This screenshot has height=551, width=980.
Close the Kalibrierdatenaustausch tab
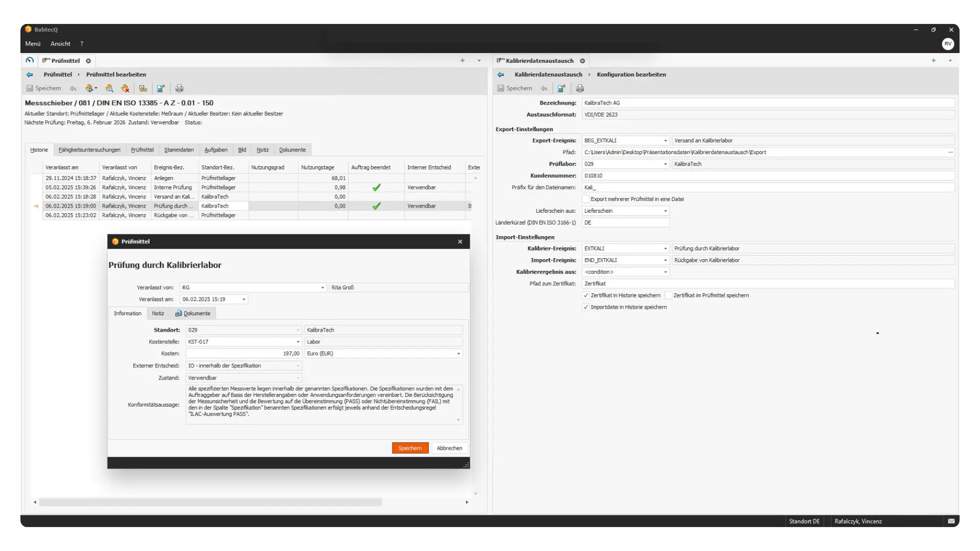click(x=582, y=61)
